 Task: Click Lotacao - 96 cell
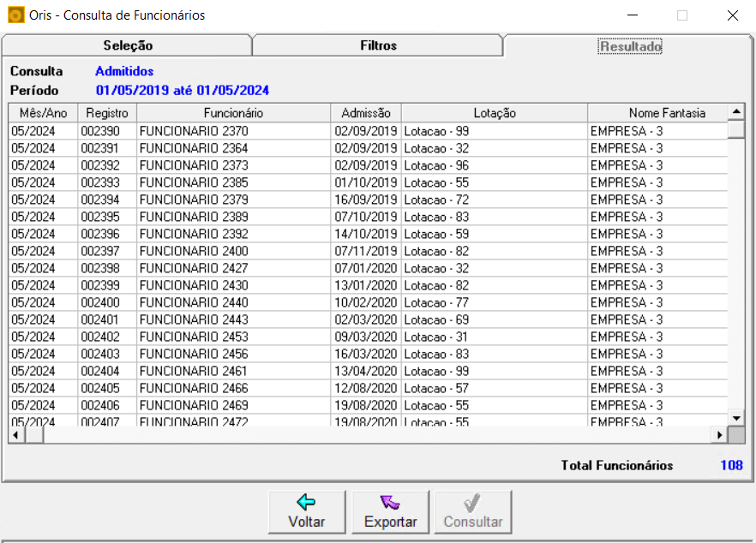coord(495,165)
